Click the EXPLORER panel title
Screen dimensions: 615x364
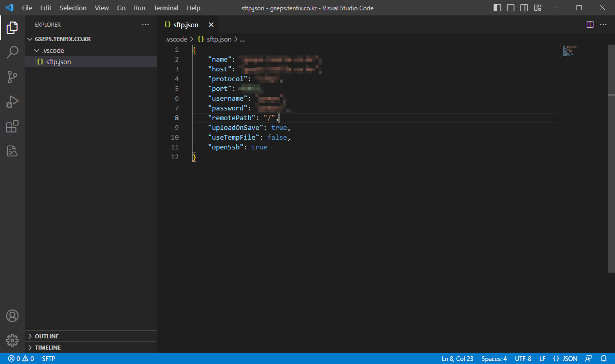coord(48,25)
